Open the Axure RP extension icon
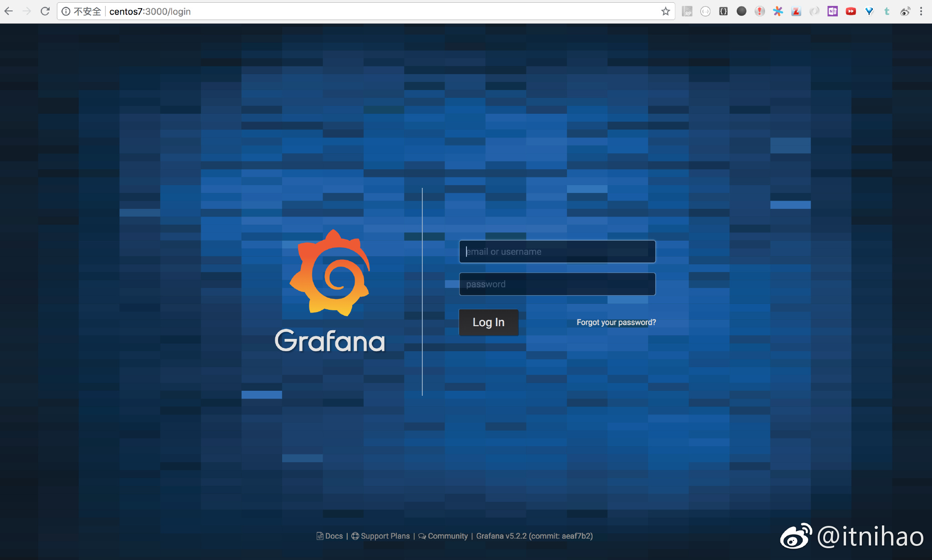Viewport: 932px width, 560px height. (x=687, y=11)
